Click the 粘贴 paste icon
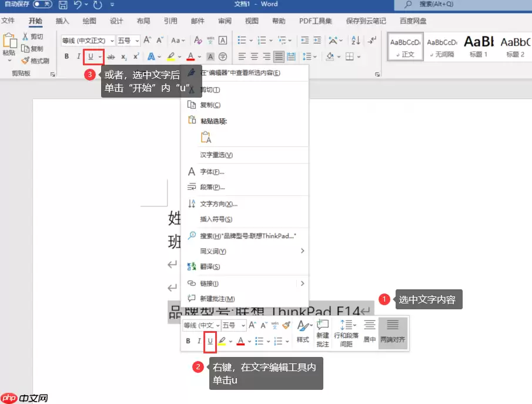This screenshot has height=404, width=532. pos(9,41)
